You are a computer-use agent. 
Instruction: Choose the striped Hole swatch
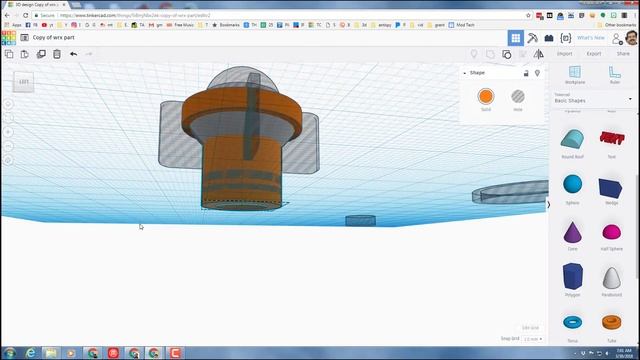click(518, 97)
